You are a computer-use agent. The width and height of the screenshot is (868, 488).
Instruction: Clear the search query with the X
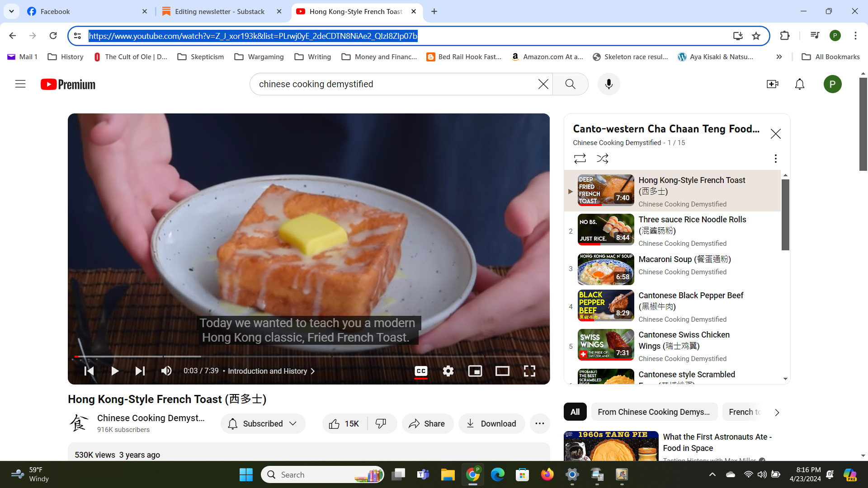coord(543,84)
